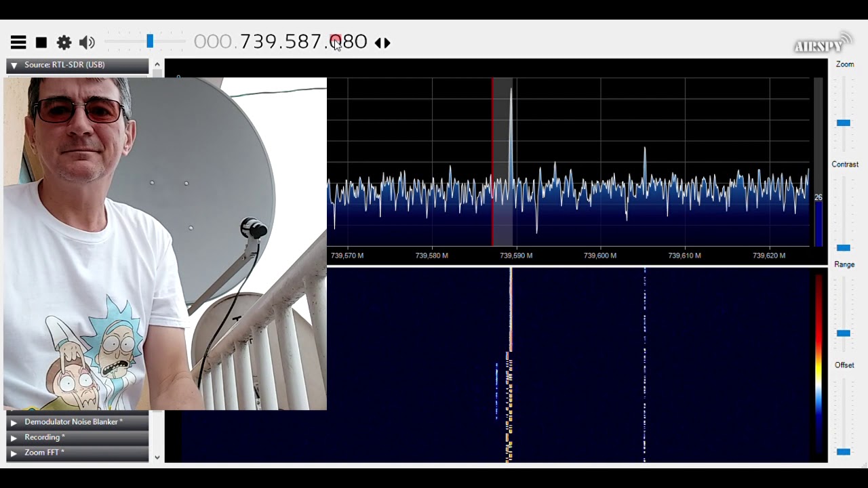Click sidebar scrollbar down arrow
This screenshot has height=488, width=868.
point(157,457)
